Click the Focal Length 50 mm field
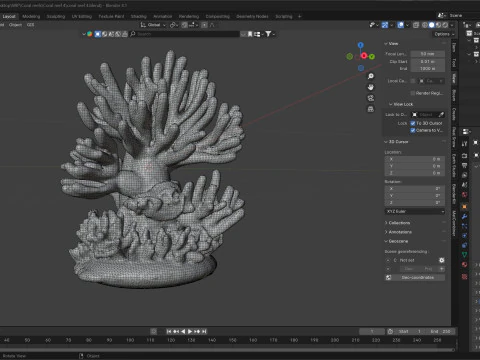Image resolution: width=480 pixels, height=360 pixels. (428, 54)
